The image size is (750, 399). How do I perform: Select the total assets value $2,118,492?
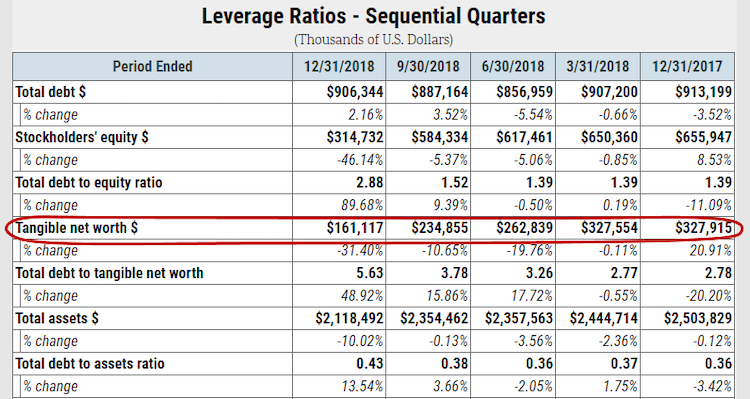[x=350, y=319]
